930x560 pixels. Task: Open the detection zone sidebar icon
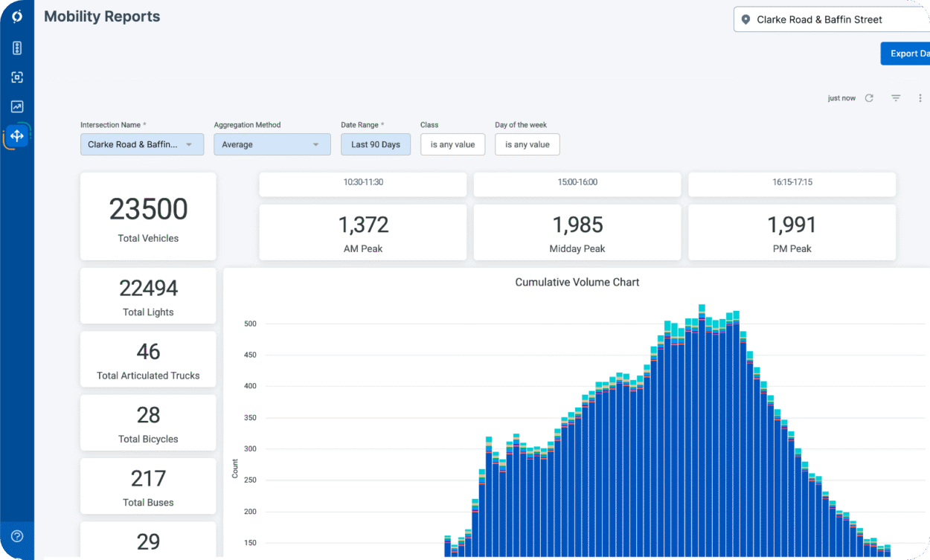(x=17, y=77)
